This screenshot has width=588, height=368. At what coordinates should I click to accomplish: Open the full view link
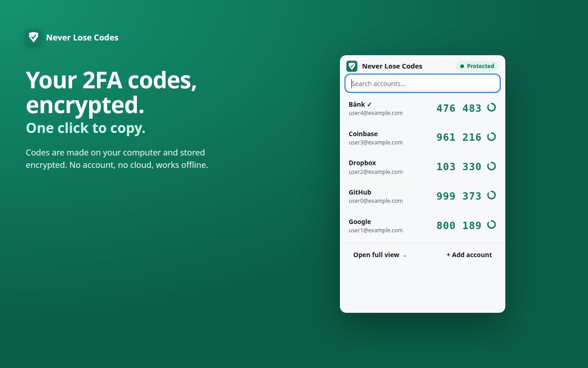pos(380,255)
